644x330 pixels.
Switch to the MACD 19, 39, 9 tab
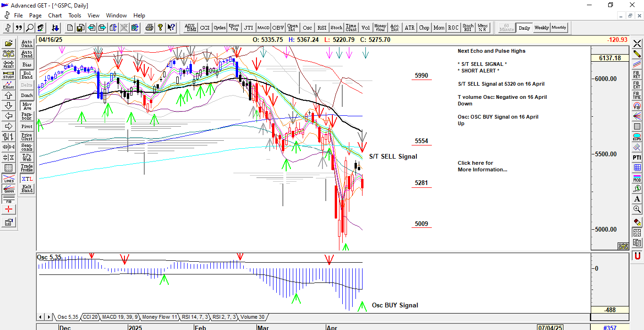click(119, 317)
